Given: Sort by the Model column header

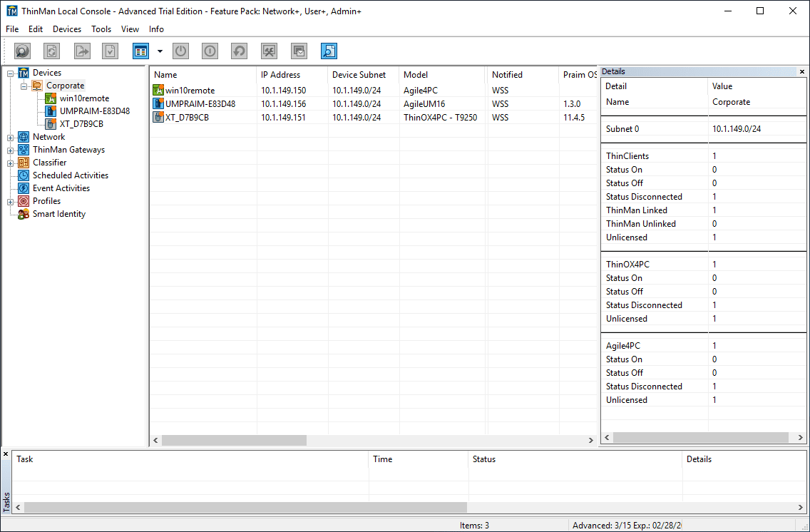Looking at the screenshot, I should [x=444, y=75].
